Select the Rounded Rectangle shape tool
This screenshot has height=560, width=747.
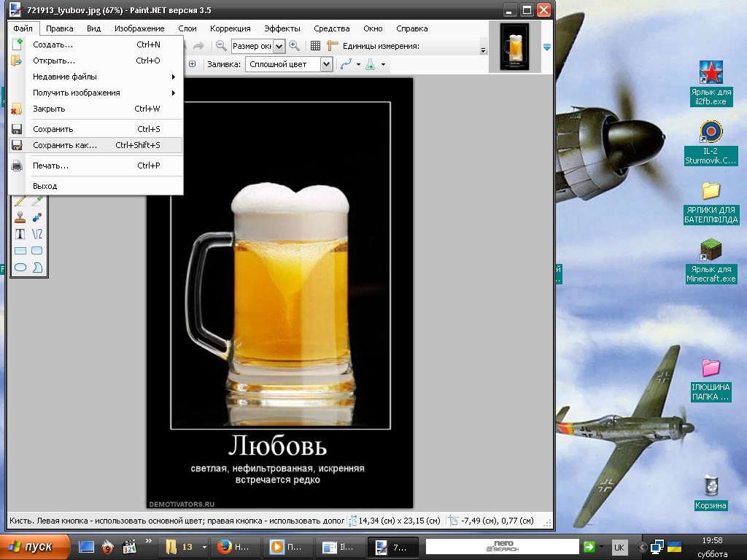[x=37, y=251]
